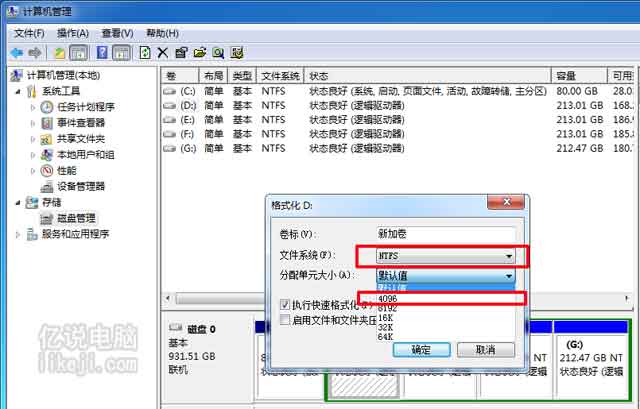Image resolution: width=640 pixels, height=409 pixels.
Task: Click the Back arrow toolbar icon
Action: (x=17, y=52)
